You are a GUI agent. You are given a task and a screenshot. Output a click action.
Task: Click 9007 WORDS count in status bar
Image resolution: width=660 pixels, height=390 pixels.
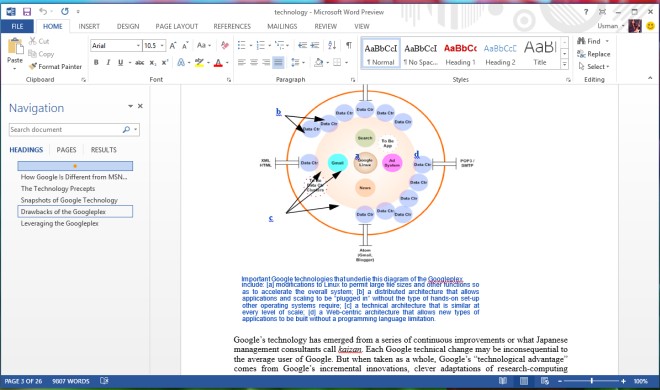pyautogui.click(x=71, y=381)
